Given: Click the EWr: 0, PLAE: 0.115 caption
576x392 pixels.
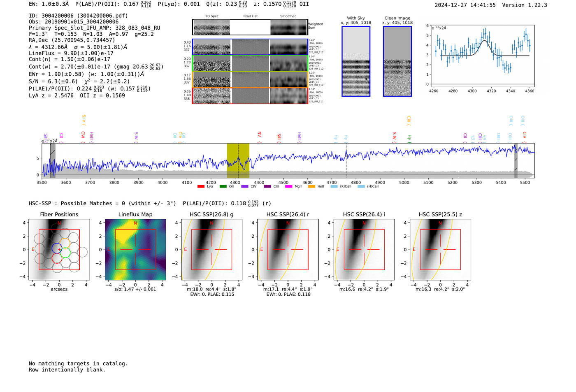Looking at the screenshot, I should [x=212, y=294].
